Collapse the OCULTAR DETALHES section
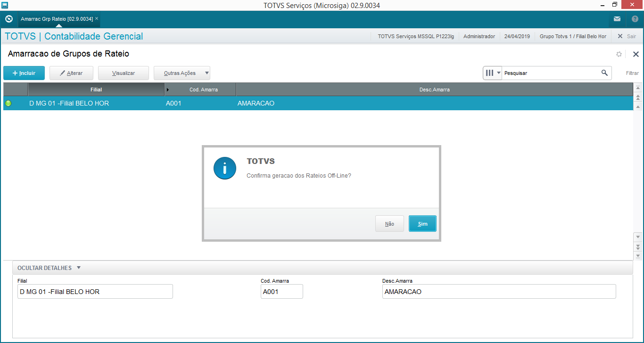Image resolution: width=644 pixels, height=343 pixels. coord(49,268)
